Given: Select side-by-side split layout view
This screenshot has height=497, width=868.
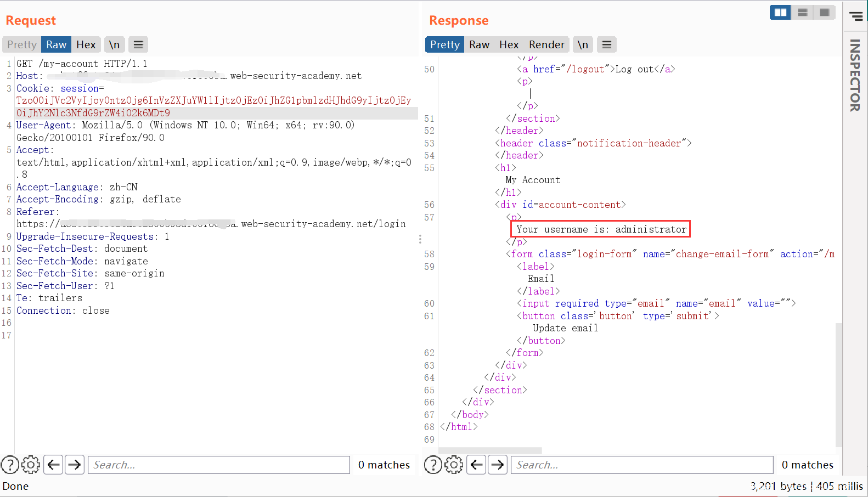Looking at the screenshot, I should tap(780, 13).
